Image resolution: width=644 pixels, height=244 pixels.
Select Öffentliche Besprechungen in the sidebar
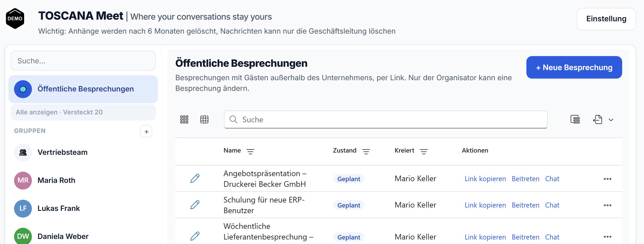tap(83, 89)
